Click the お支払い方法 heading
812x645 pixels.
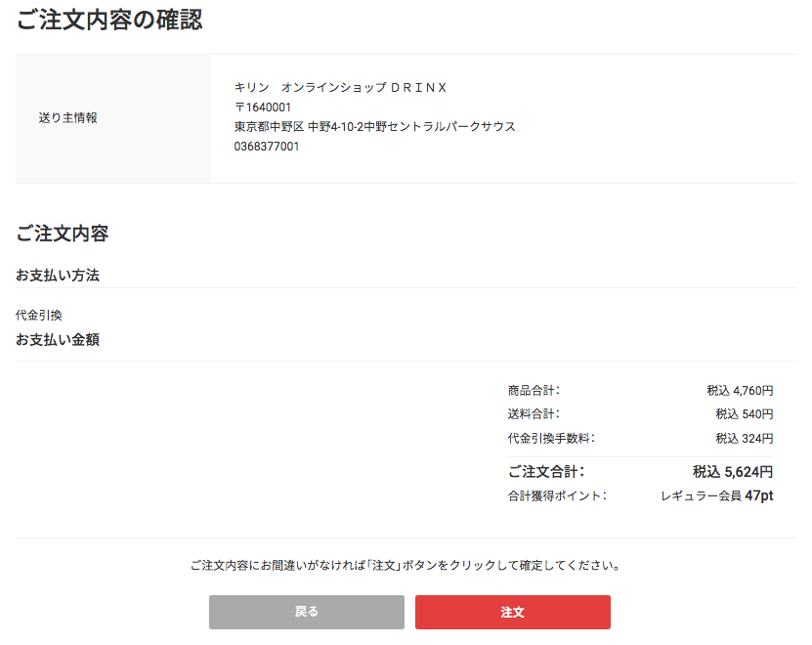click(58, 275)
